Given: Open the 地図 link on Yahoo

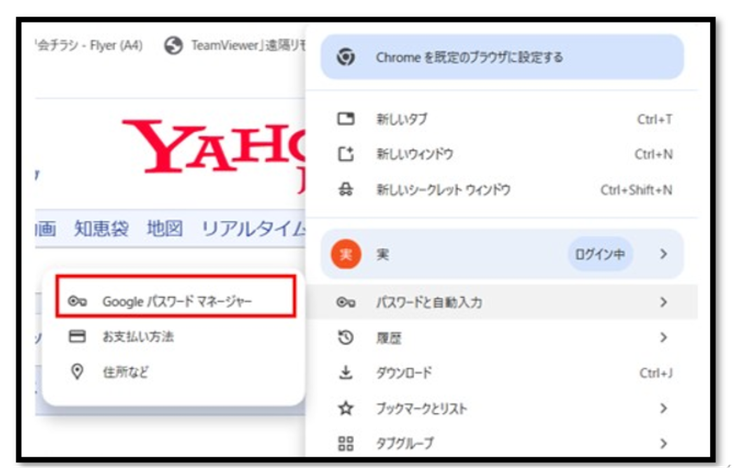Looking at the screenshot, I should (165, 229).
